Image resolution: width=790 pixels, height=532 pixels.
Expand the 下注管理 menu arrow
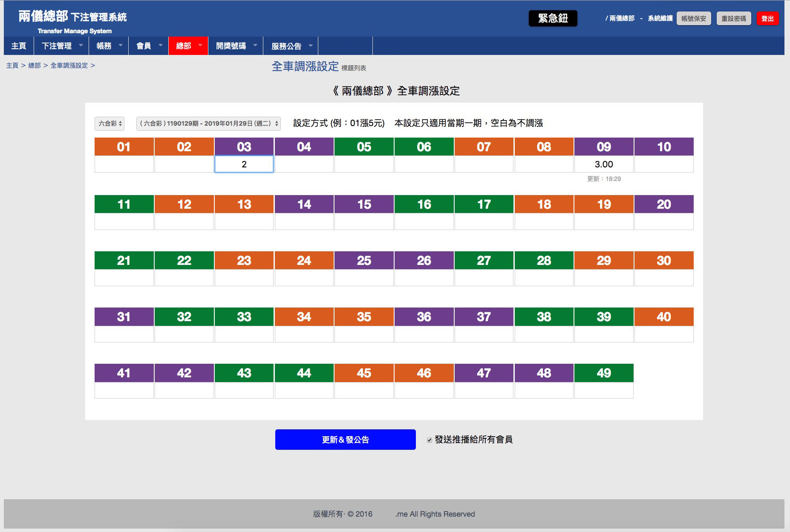[81, 45]
